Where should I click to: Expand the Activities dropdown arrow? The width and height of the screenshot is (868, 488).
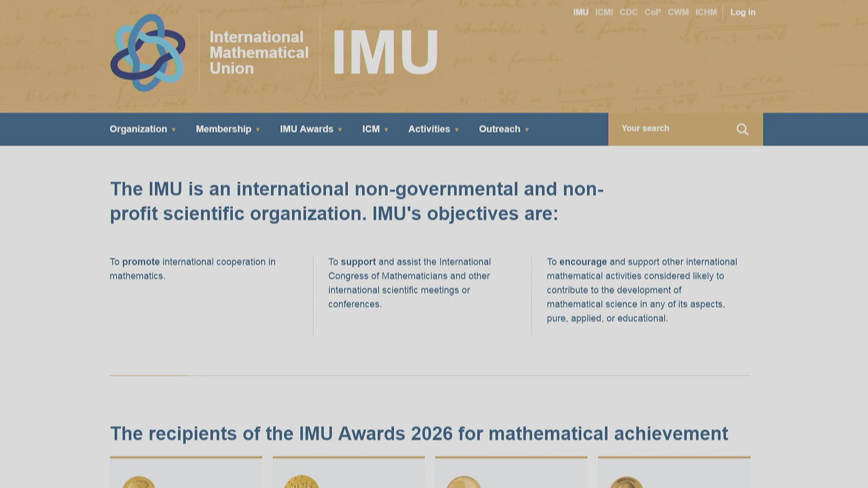(x=457, y=130)
